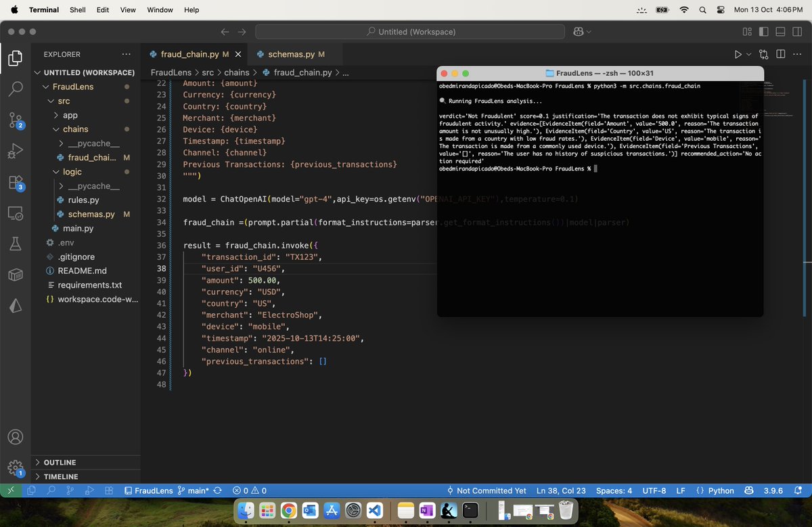
Task: Open the Search view in activity bar
Action: [15, 89]
